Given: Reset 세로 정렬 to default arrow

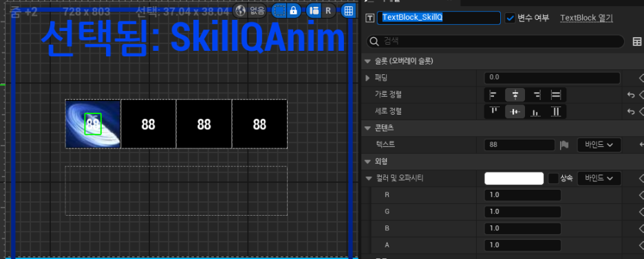Looking at the screenshot, I should tap(631, 111).
